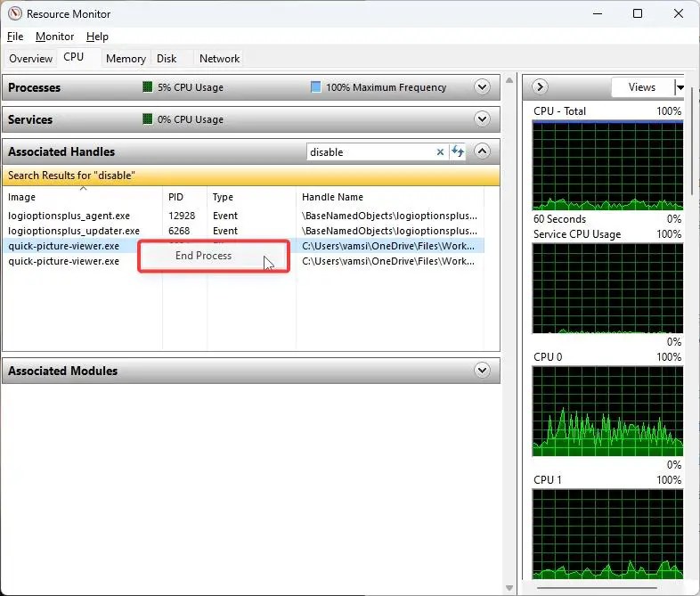Minimize the Resource Monitor window
700x596 pixels.
pyautogui.click(x=598, y=14)
